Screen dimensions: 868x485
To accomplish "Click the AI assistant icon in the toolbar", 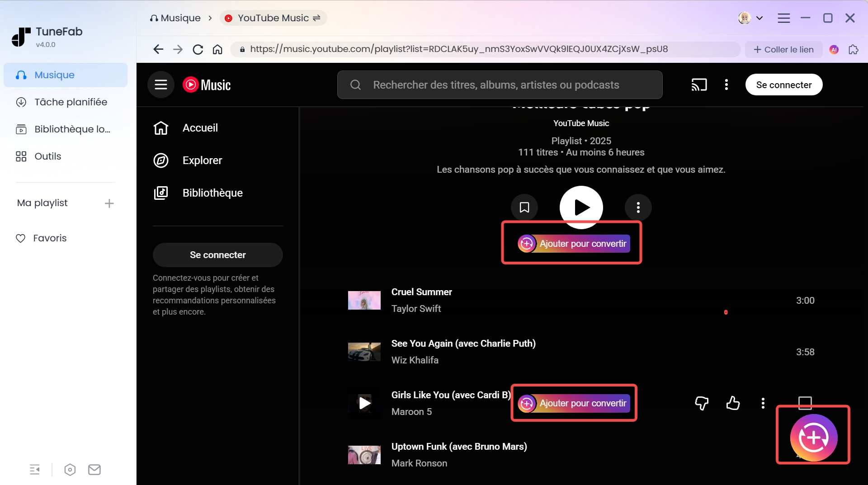I will click(834, 49).
